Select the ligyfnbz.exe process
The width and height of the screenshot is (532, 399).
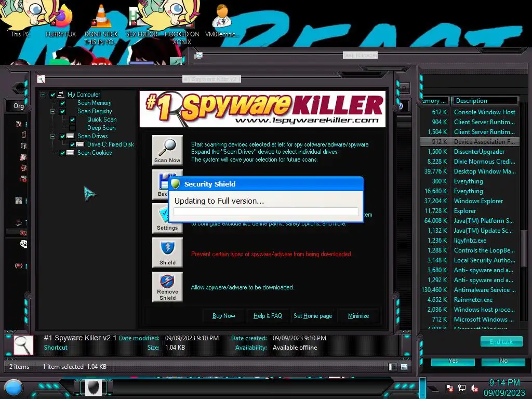pyautogui.click(x=470, y=240)
